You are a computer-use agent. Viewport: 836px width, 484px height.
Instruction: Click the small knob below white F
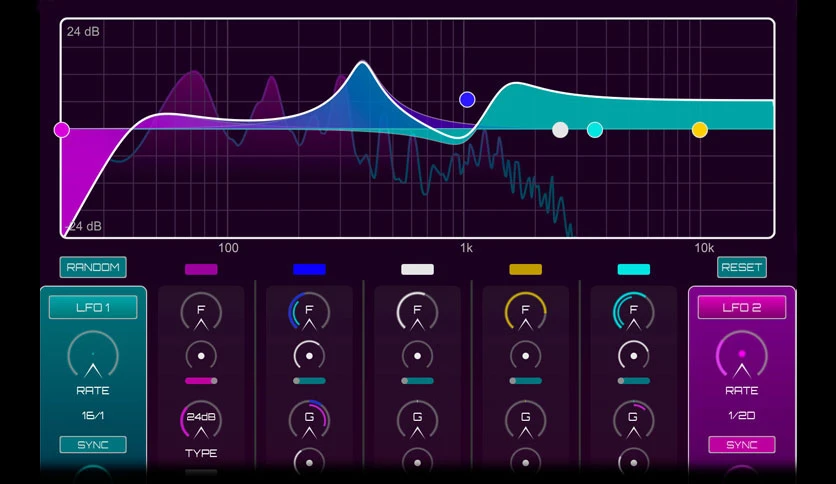(x=417, y=356)
